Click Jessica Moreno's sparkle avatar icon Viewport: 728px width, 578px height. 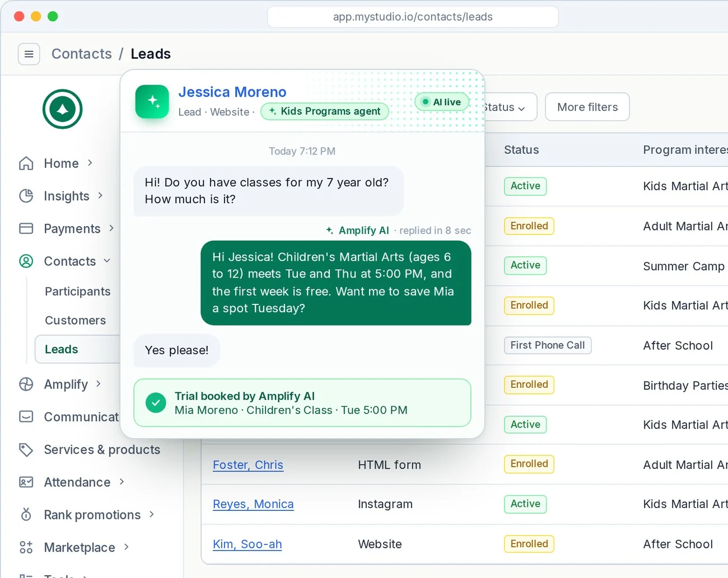click(x=152, y=102)
